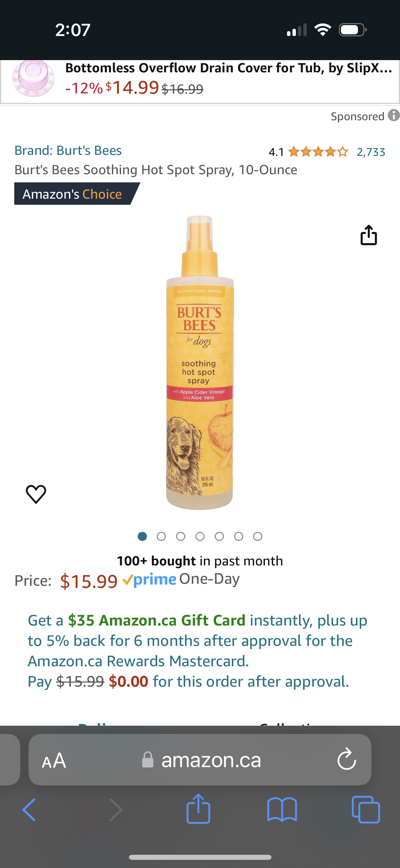Select the fourth product image dot
This screenshot has height=868, width=400.
(200, 536)
